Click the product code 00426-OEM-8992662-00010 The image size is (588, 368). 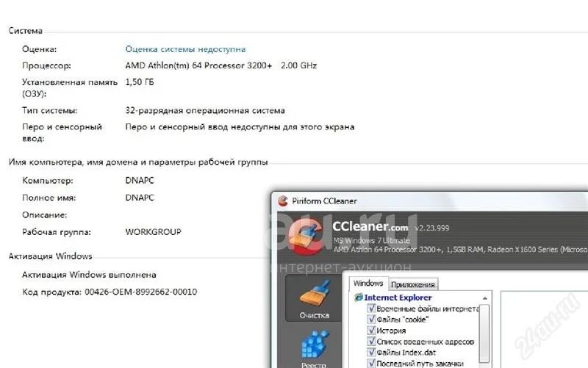point(140,292)
